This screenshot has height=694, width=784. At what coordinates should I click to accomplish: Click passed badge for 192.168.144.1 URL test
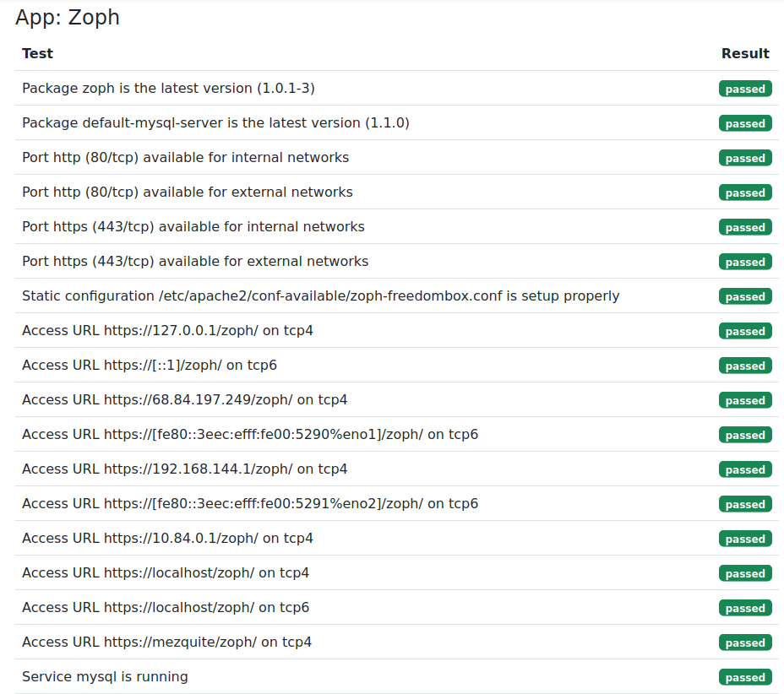744,469
